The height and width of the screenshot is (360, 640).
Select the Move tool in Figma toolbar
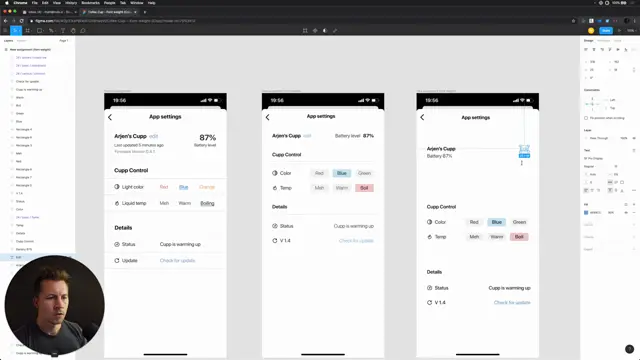16,31
